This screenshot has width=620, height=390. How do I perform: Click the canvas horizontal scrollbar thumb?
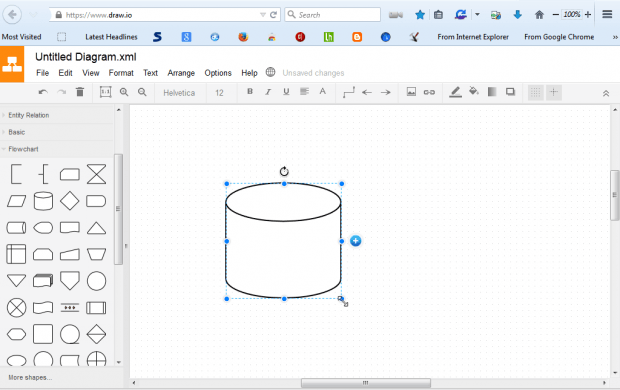click(x=366, y=383)
